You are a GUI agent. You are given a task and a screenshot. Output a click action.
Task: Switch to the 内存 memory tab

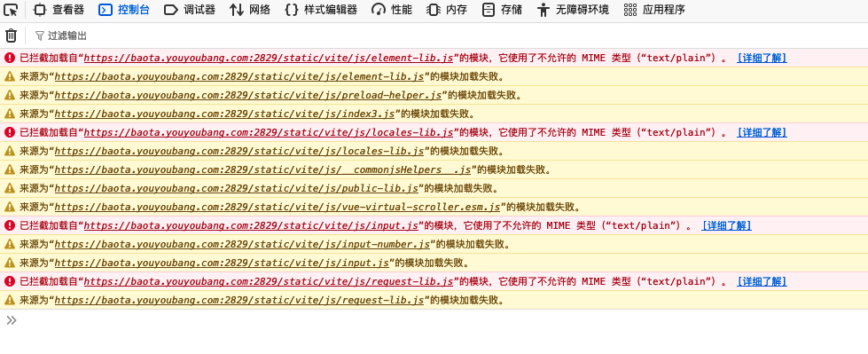[447, 10]
